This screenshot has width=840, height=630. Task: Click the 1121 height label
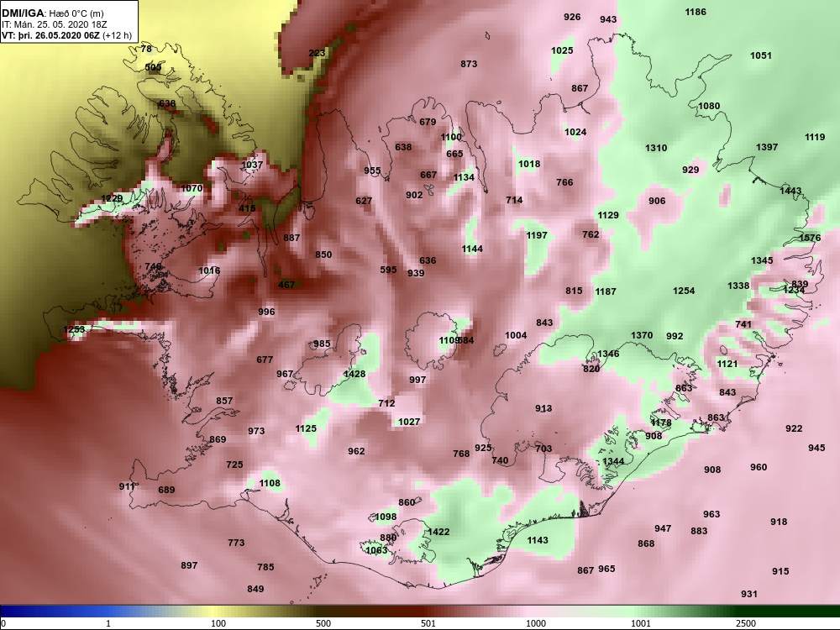coord(727,364)
